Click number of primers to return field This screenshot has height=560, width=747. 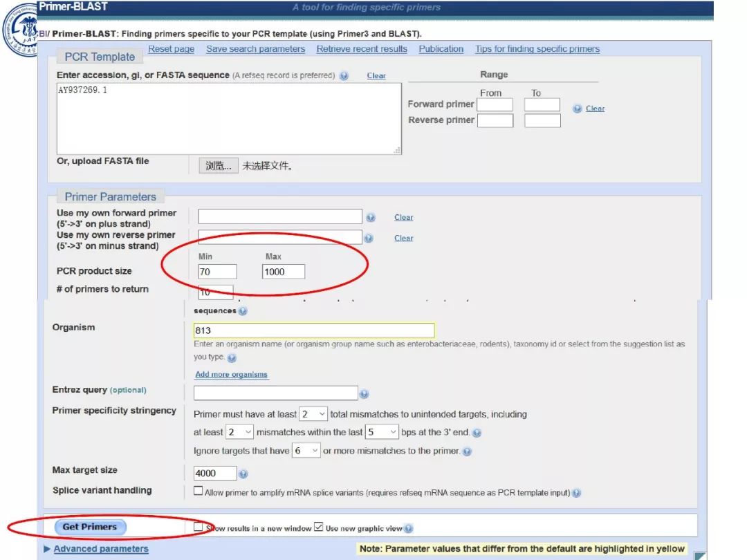(x=216, y=292)
